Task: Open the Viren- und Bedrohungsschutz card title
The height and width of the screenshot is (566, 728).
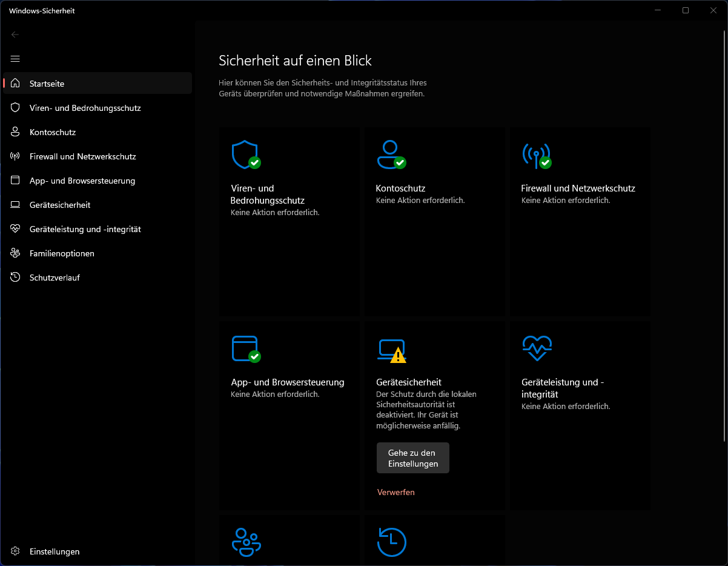Action: pyautogui.click(x=267, y=194)
